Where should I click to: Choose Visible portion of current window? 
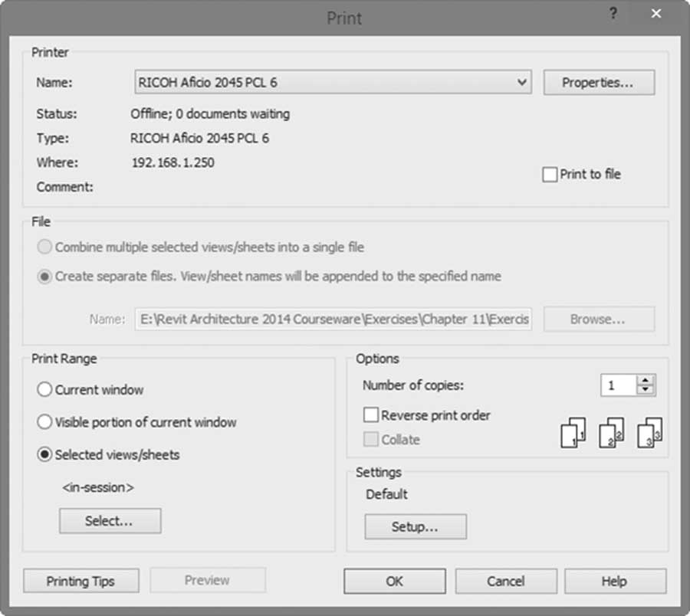44,421
